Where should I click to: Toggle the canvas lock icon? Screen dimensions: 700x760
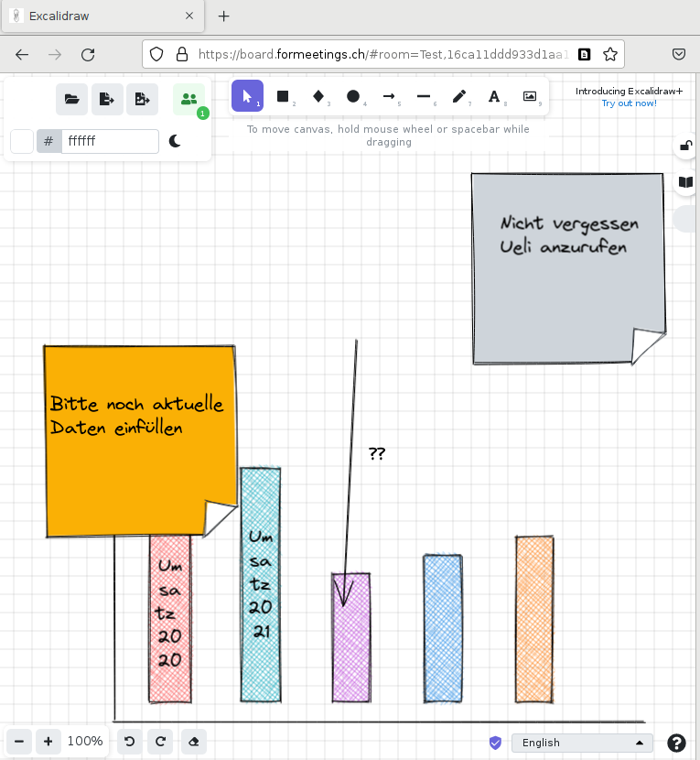click(x=684, y=146)
